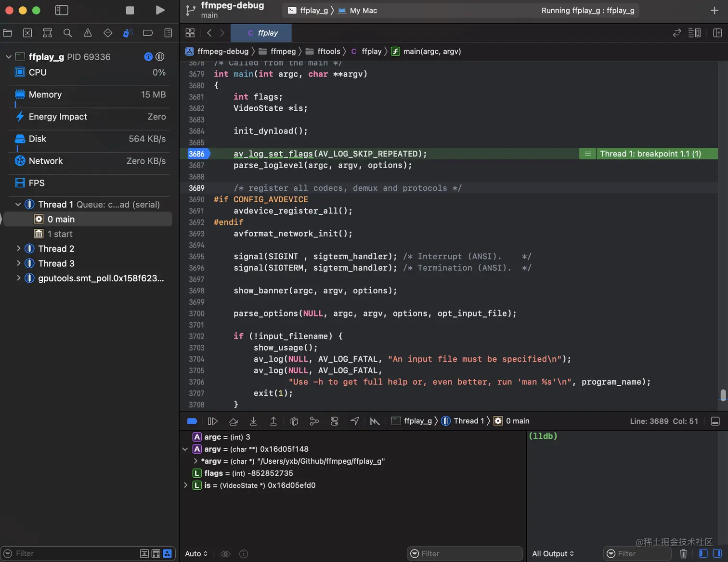The width and height of the screenshot is (728, 562).
Task: Click the main(argc, argv) breadcrumb
Action: (426, 51)
